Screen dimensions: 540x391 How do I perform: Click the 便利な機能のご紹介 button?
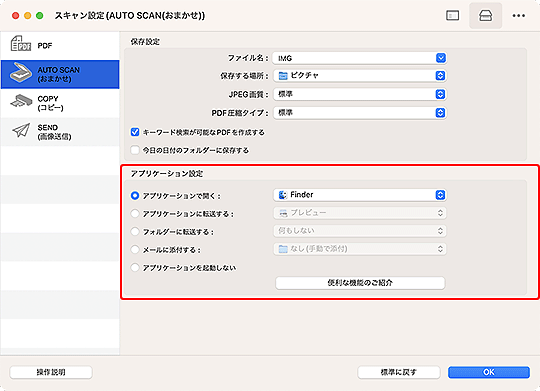(x=360, y=283)
